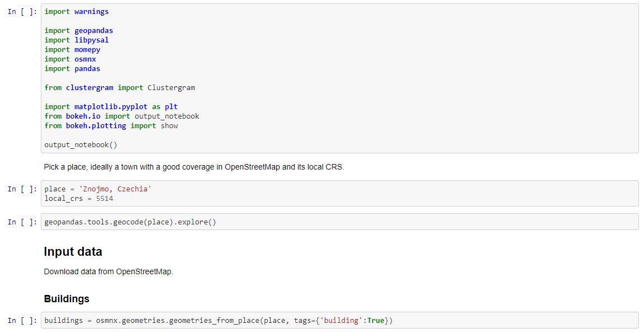Click the 'Download data from OpenStreetMap' text
The image size is (644, 333).
[x=108, y=272]
